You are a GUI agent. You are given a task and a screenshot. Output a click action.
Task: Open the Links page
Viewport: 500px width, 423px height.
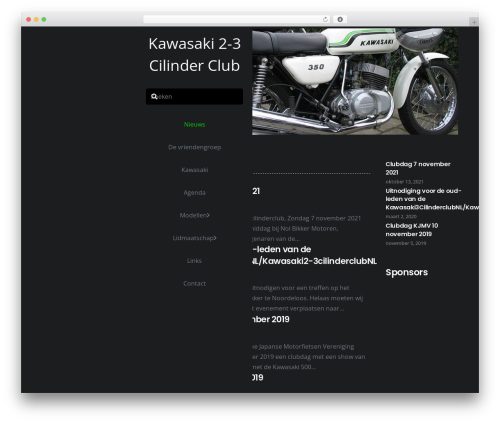[x=194, y=261]
